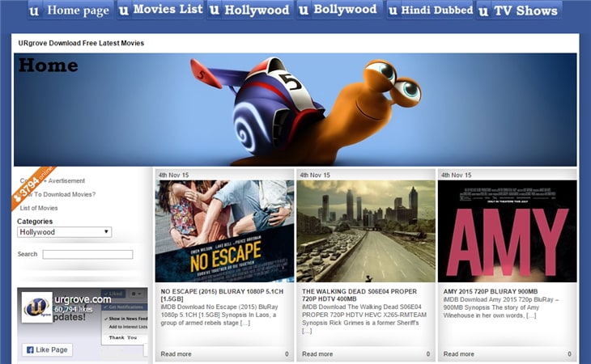Click the 60,794 likes count

(x=73, y=310)
